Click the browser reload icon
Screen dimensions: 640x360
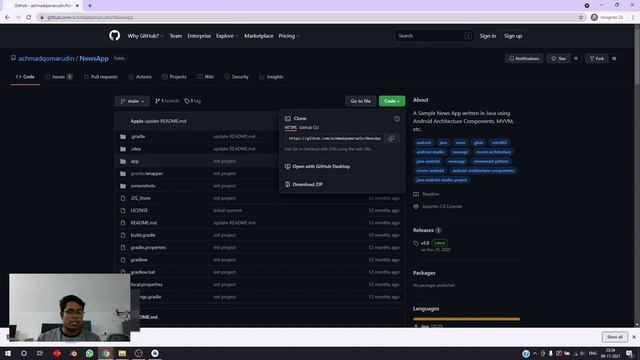pos(29,17)
